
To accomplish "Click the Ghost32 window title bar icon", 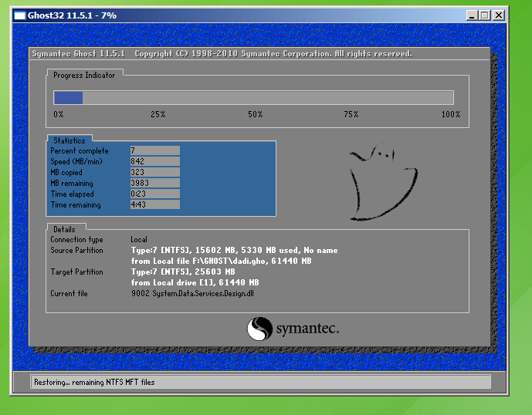I will pos(19,15).
